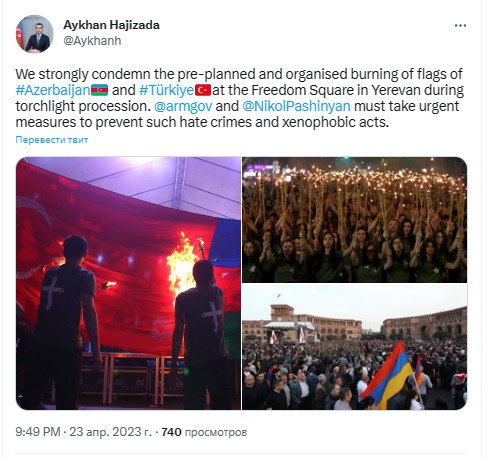This screenshot has height=458, width=491.
Task: Click the Türkiye flag emoji
Action: (203, 90)
